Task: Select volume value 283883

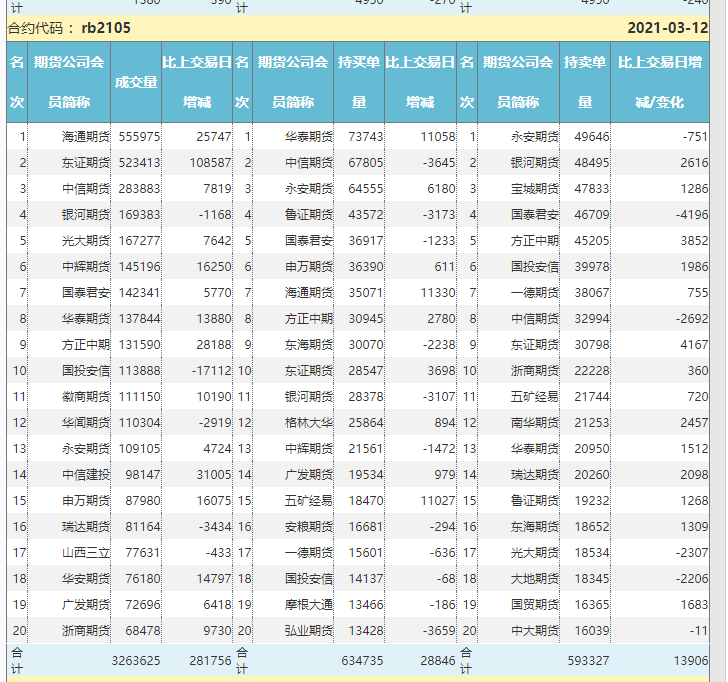Action: (x=139, y=188)
